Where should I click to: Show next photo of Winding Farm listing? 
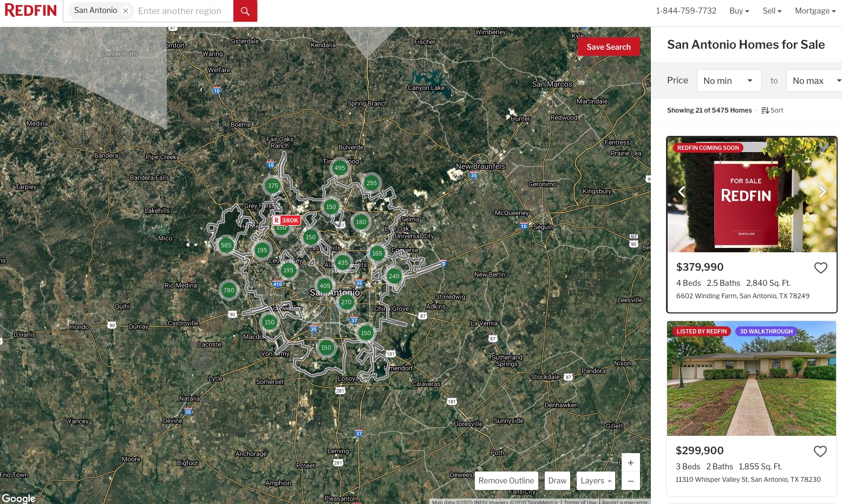coord(822,192)
